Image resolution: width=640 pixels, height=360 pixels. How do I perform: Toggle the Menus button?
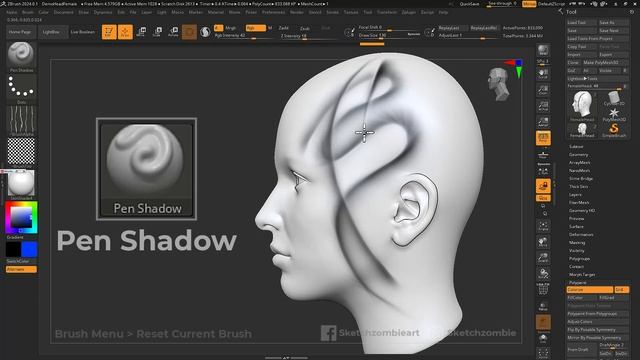tap(529, 4)
